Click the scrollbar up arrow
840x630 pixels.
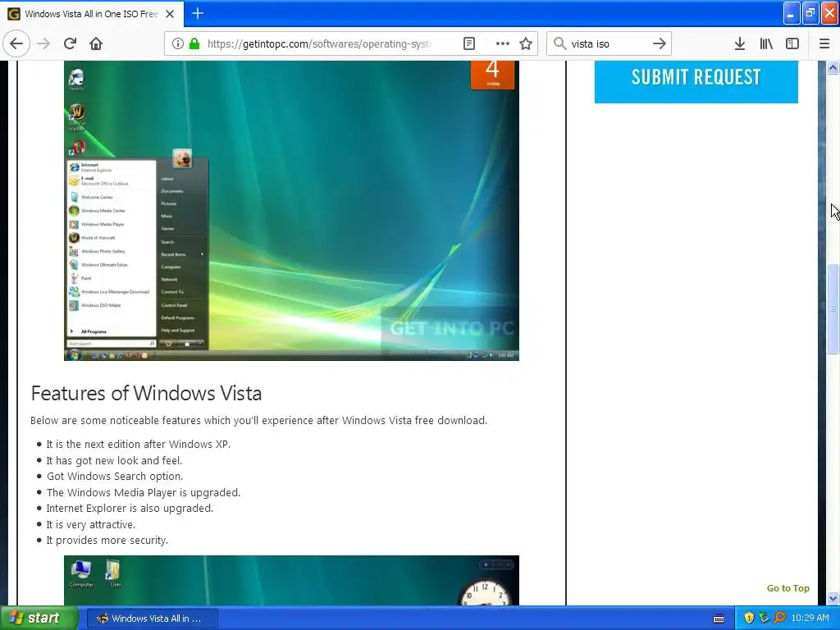[833, 67]
